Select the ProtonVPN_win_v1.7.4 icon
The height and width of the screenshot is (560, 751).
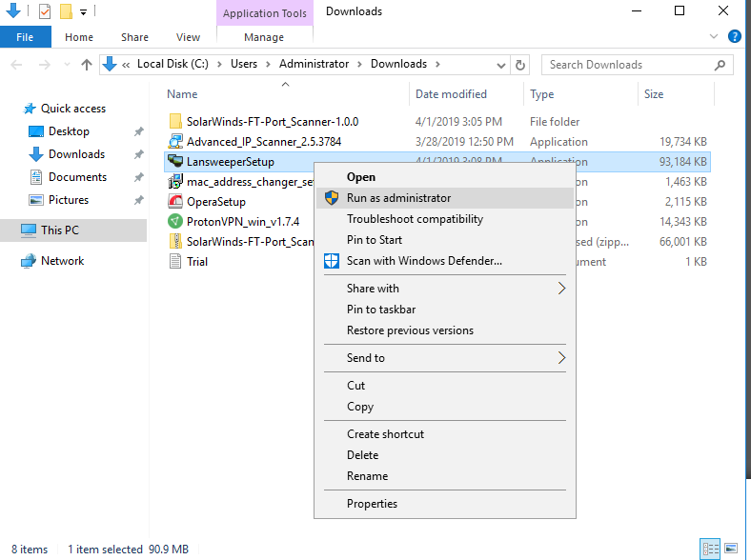[175, 222]
